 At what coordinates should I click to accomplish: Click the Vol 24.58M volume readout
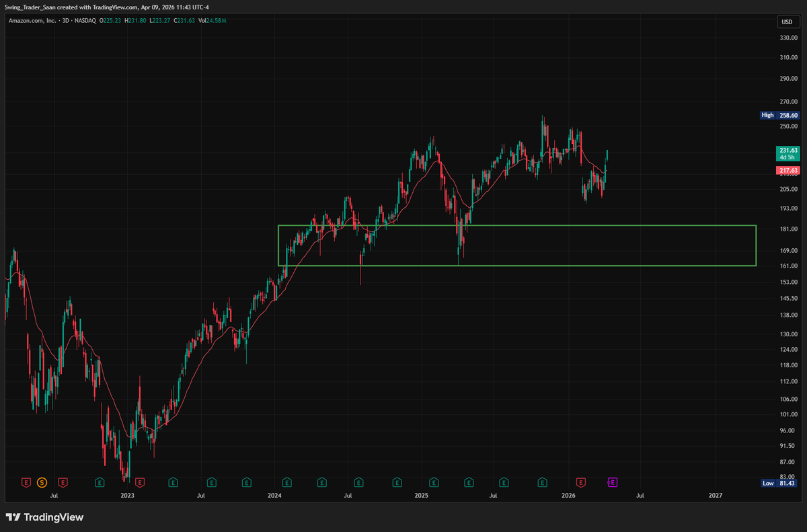click(x=213, y=21)
